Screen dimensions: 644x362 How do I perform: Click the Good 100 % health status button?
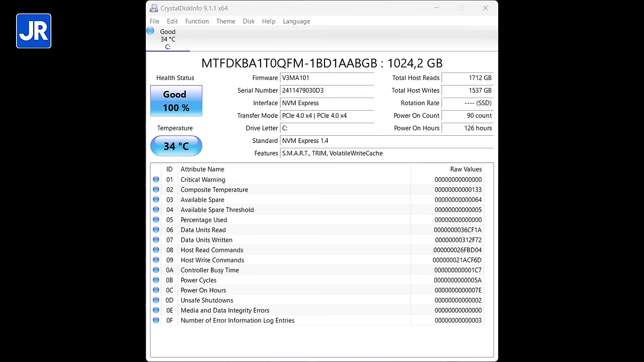pos(176,101)
